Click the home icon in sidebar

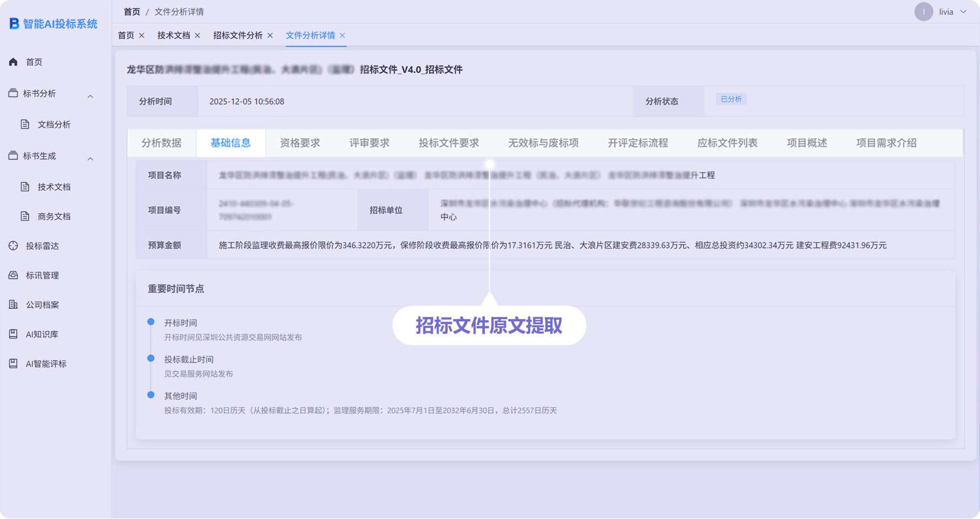tap(13, 62)
